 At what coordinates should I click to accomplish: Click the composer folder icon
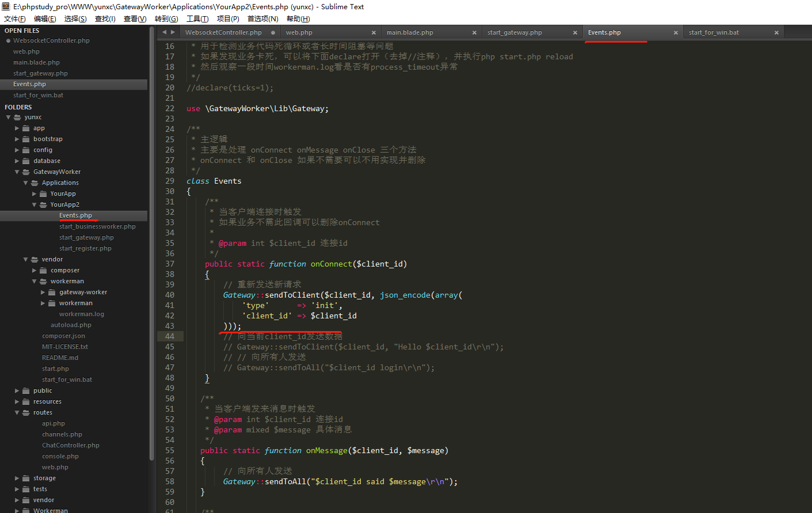click(43, 271)
